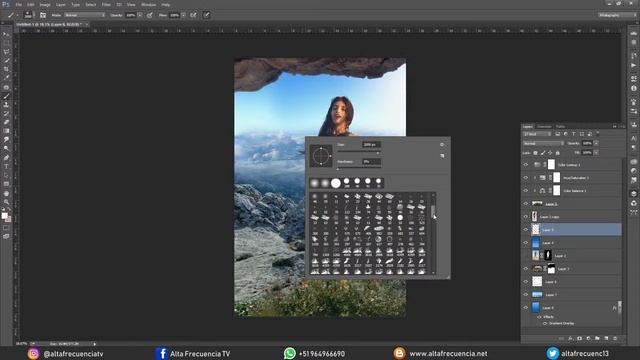
Task: Delete the selected layer with trash icon
Action: [x=615, y=338]
